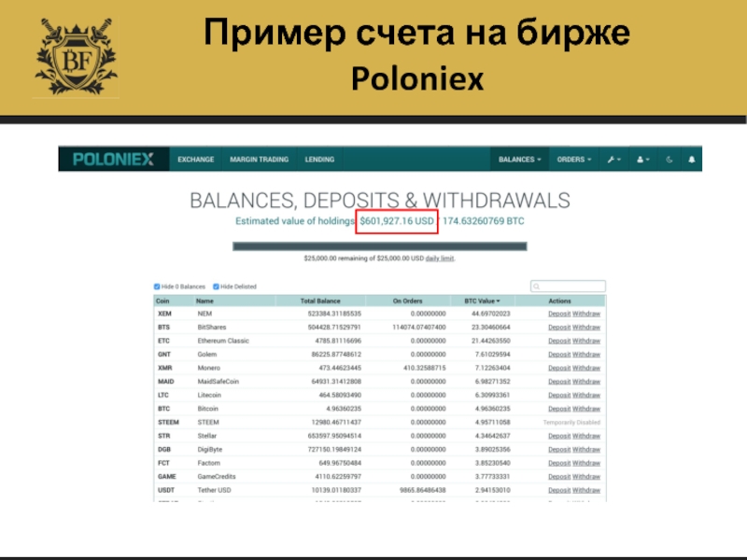Sort by Coin column header

(162, 301)
